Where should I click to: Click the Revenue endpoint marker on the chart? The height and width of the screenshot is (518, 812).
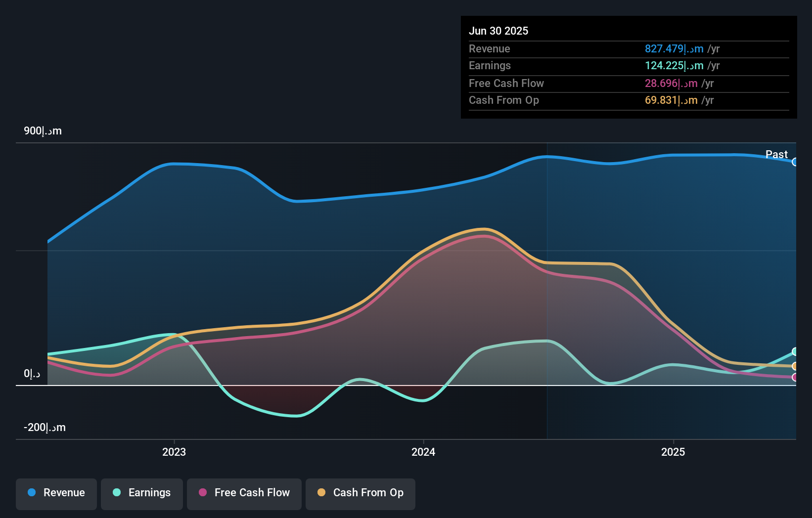tap(795, 162)
